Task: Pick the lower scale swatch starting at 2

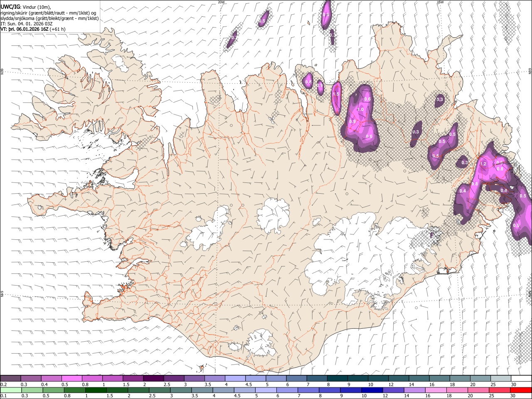Action: [x=138, y=390]
